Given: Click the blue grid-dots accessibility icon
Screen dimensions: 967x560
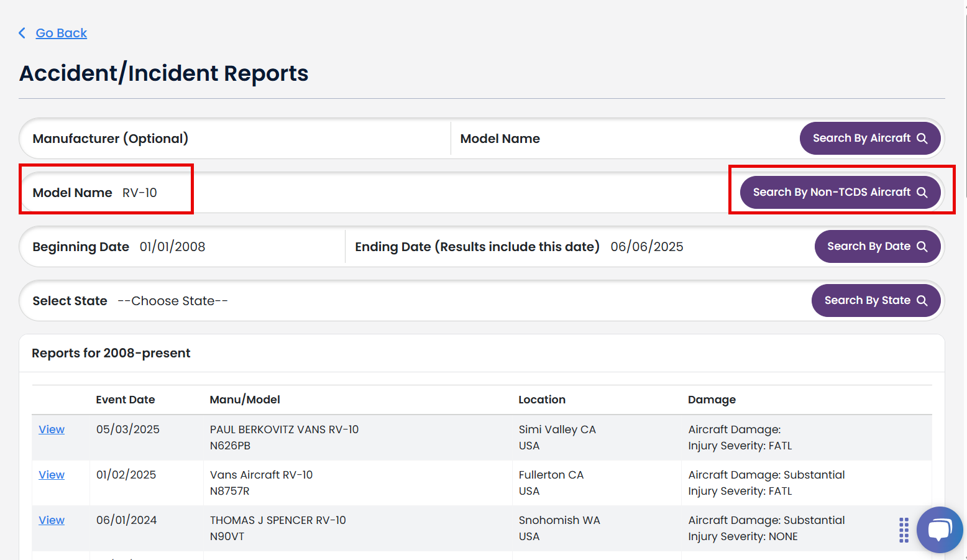Looking at the screenshot, I should [x=904, y=530].
